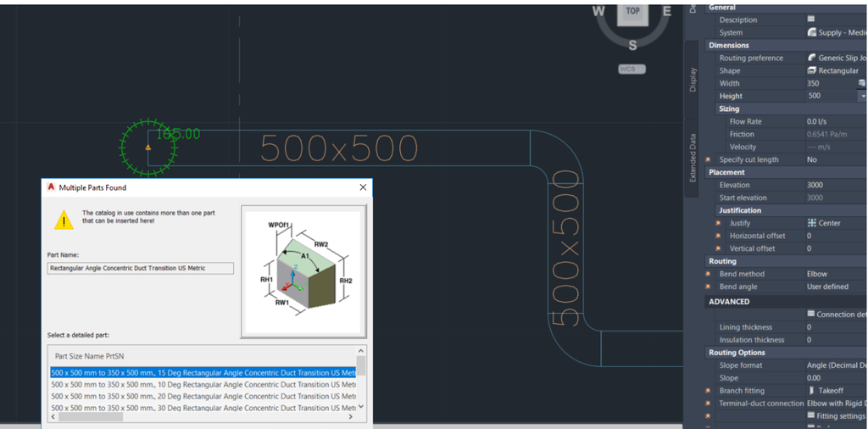This screenshot has width=868, height=429.
Task: Click the star icon beside Branch fitting
Action: click(708, 391)
